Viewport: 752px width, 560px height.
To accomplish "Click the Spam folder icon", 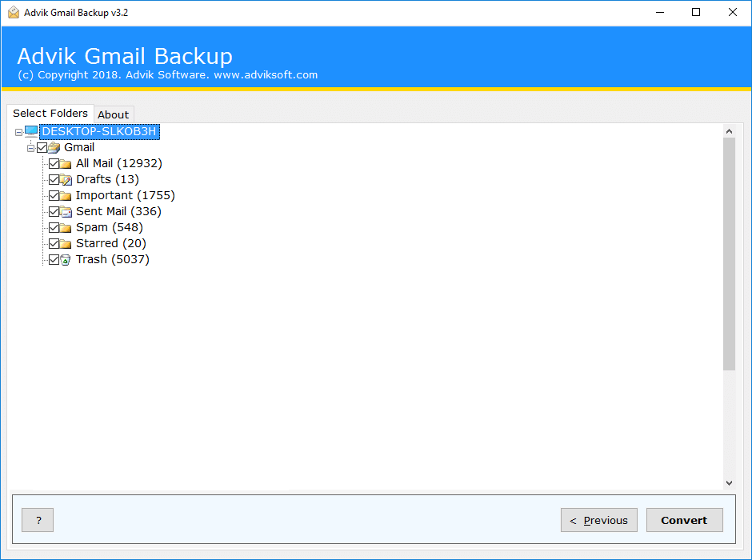I will (x=66, y=228).
